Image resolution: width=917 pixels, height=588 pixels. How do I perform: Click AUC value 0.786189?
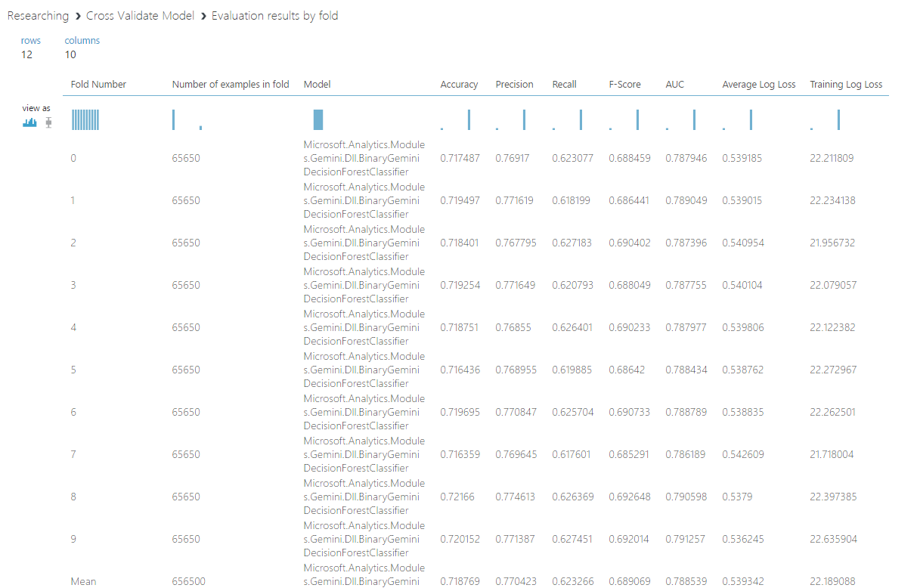(x=686, y=454)
